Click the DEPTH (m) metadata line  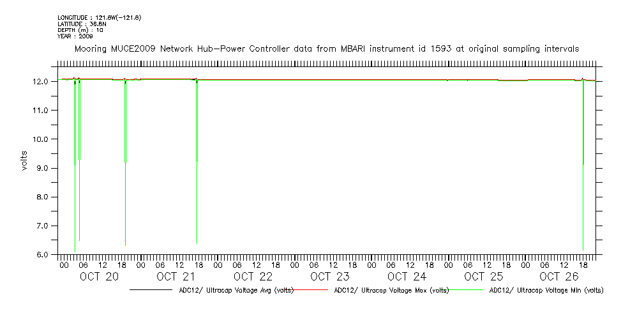click(x=80, y=30)
